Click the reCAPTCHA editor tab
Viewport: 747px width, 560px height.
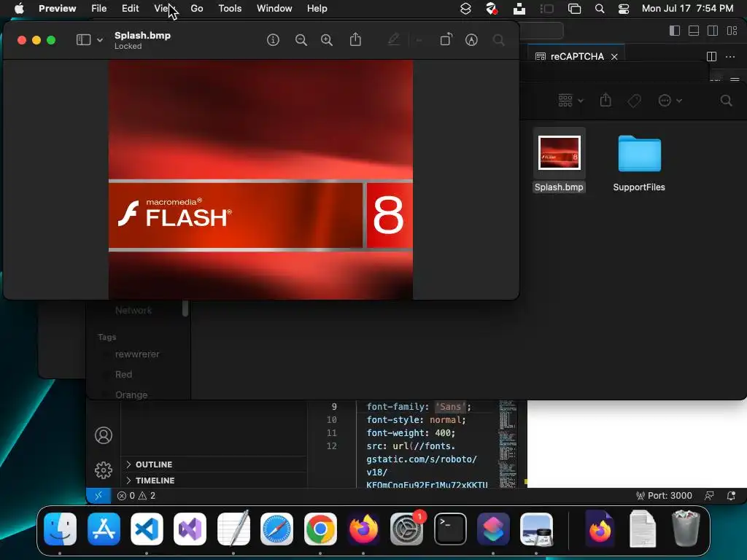pyautogui.click(x=577, y=57)
